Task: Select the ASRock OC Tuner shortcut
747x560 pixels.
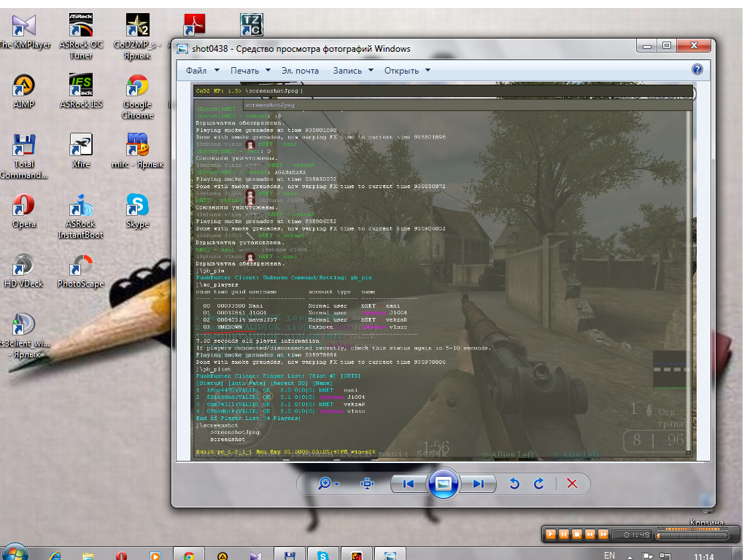Action: click(80, 36)
